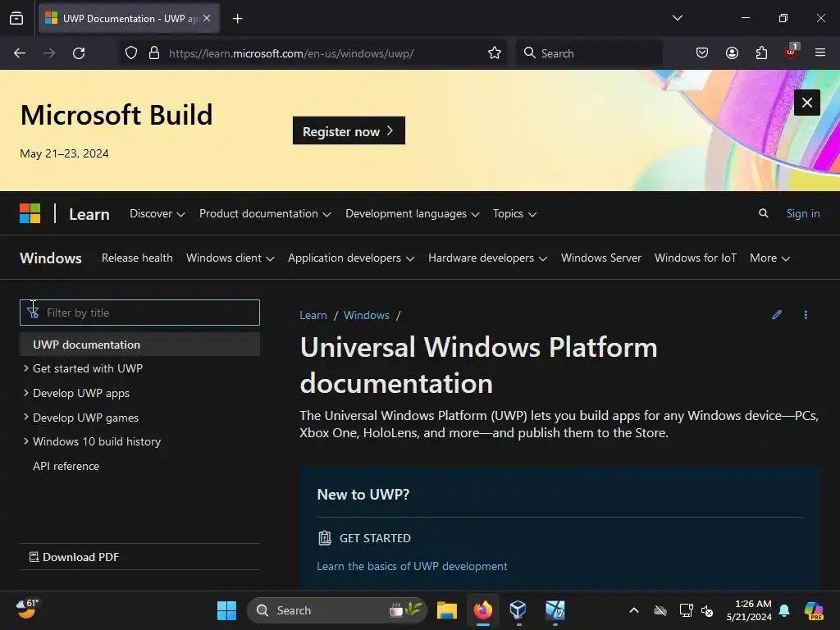Show hidden system tray icons

click(634, 610)
